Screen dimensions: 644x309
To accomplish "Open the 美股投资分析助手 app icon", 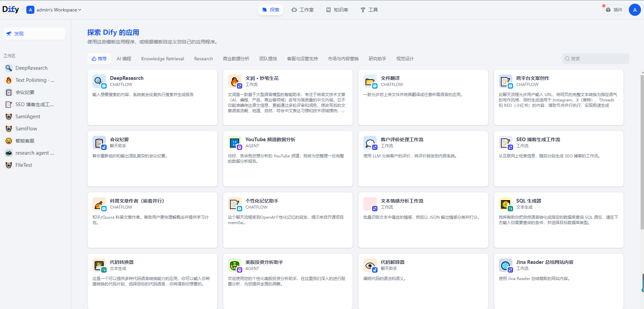I will [234, 265].
